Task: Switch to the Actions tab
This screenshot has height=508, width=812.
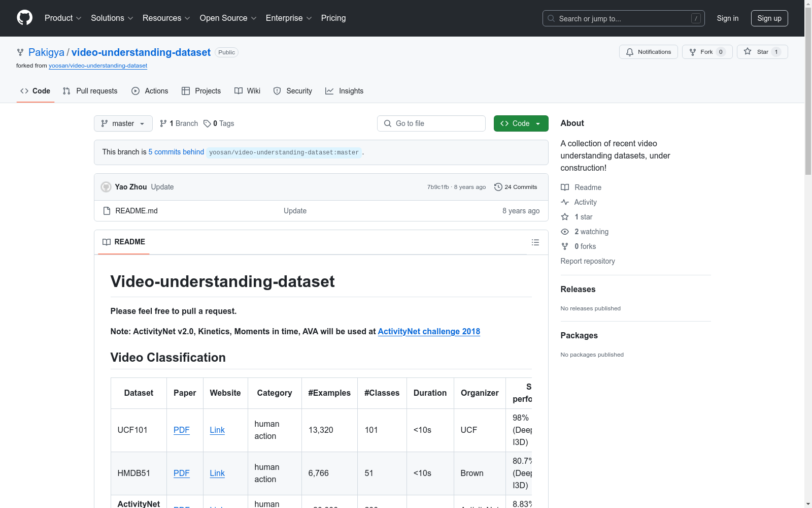Action: 150,91
